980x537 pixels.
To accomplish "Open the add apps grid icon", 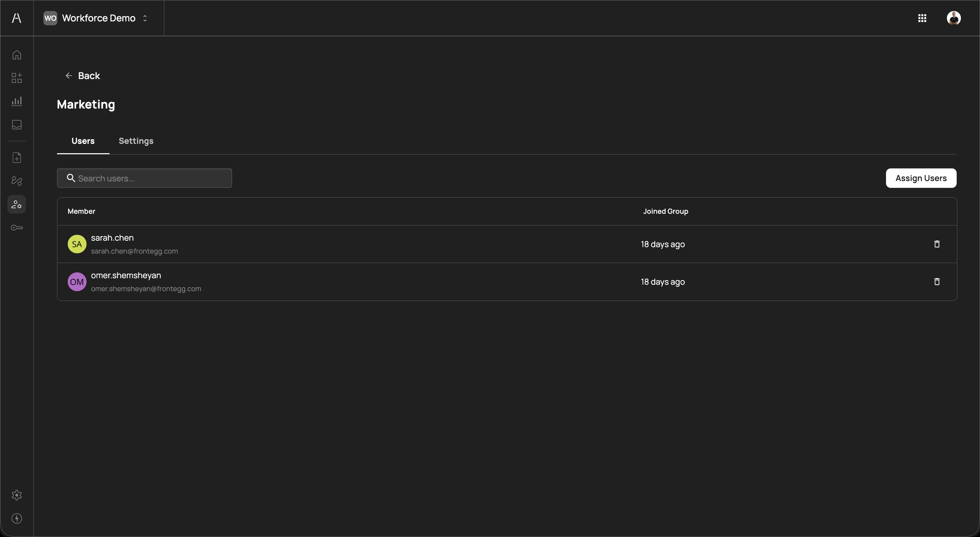I will coord(17,78).
